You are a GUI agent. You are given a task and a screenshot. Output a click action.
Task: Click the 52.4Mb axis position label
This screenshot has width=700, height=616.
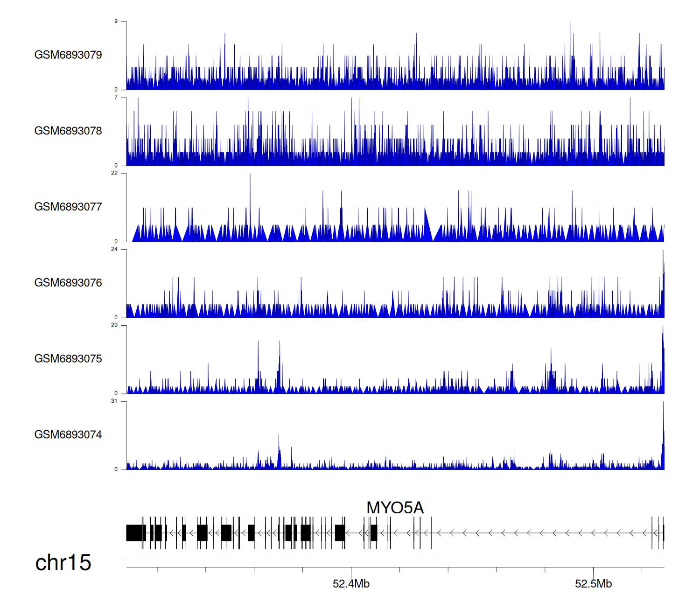click(351, 584)
